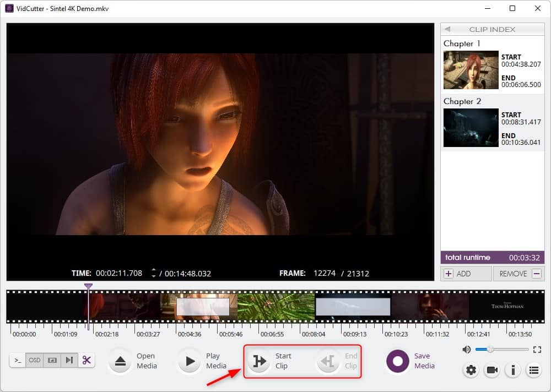This screenshot has width=551, height=392.
Task: Collapse the Clip Index panel arrow
Action: point(447,29)
